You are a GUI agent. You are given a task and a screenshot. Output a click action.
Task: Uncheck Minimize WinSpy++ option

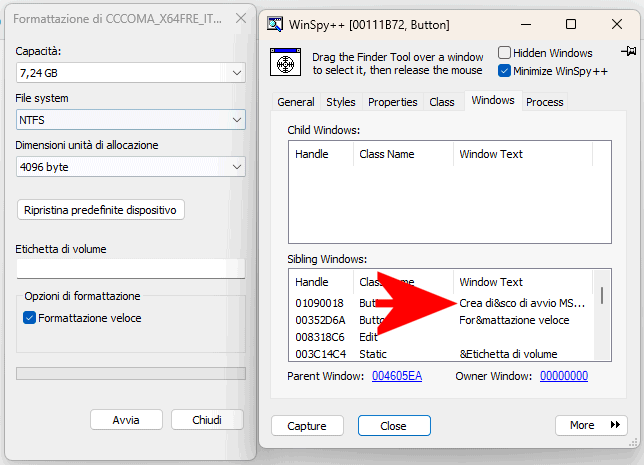(505, 71)
